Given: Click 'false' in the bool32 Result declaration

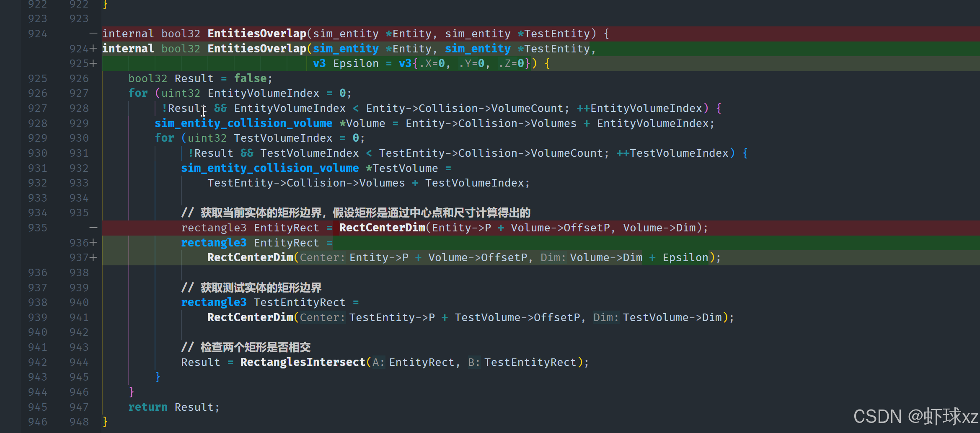Looking at the screenshot, I should pyautogui.click(x=250, y=78).
